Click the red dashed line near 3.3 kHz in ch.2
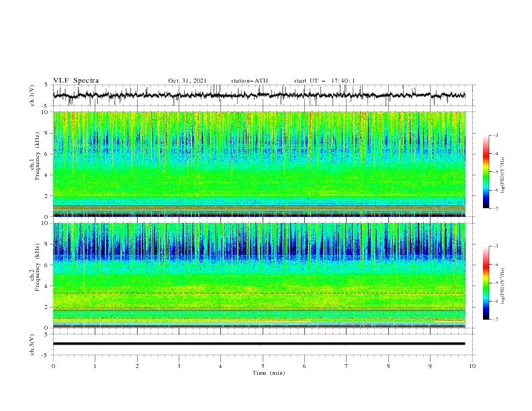 pyautogui.click(x=259, y=293)
